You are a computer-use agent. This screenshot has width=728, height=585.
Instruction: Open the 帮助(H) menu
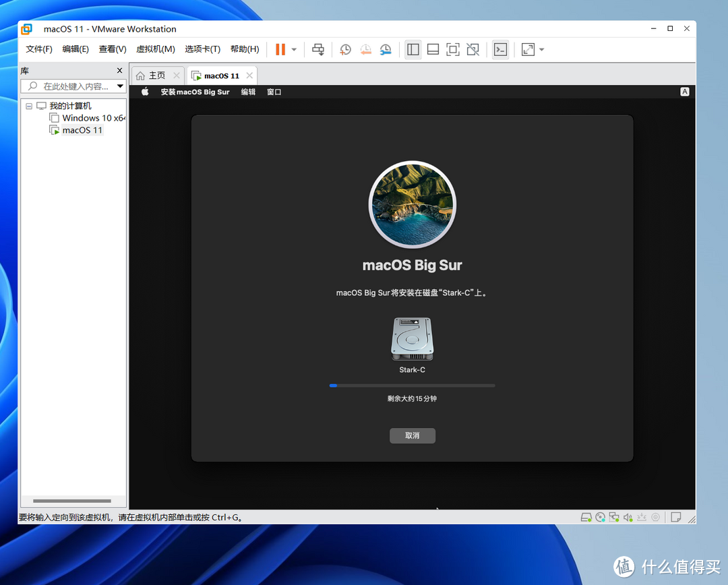click(x=245, y=49)
